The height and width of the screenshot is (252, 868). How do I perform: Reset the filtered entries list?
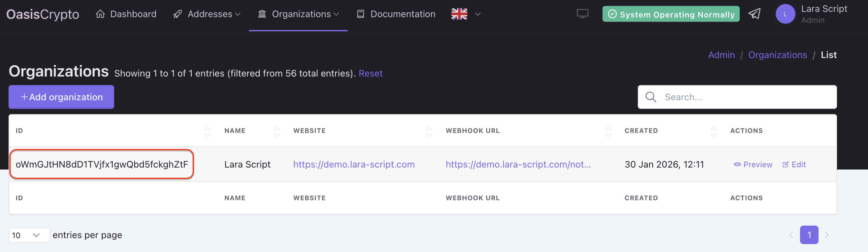pos(370,74)
